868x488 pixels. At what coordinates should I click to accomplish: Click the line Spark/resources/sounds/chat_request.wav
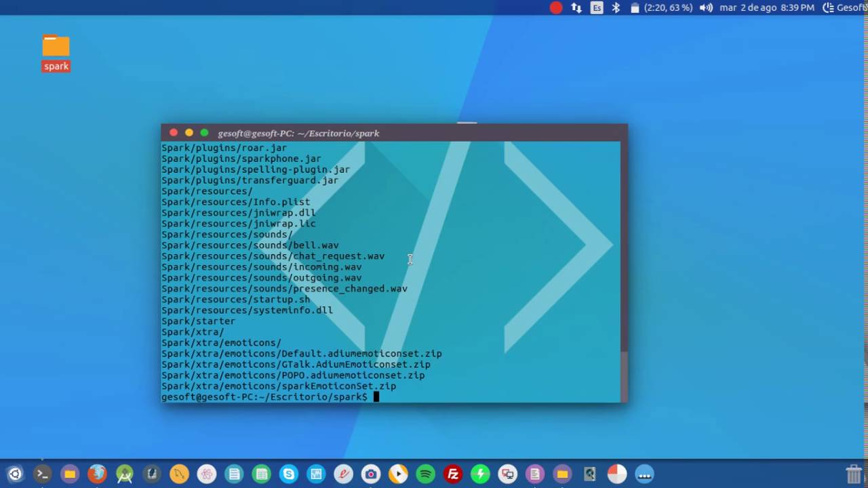tap(273, 256)
